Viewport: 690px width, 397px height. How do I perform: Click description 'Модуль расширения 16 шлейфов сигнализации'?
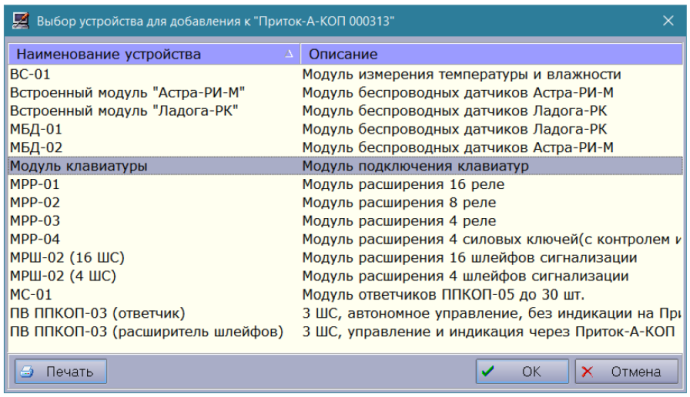pyautogui.click(x=470, y=257)
